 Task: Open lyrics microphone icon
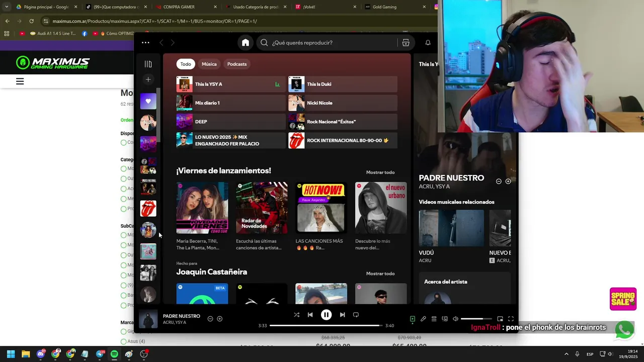pos(423,319)
